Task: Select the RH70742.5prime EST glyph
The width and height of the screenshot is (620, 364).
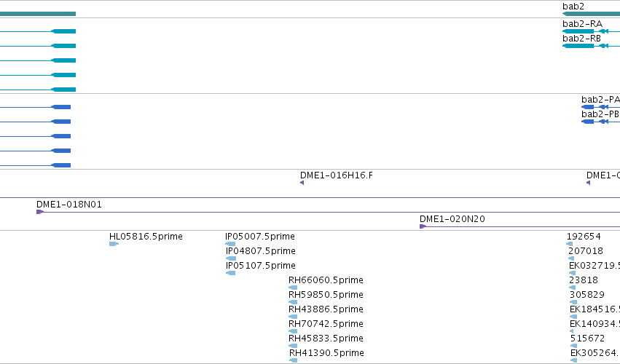Action: (293, 331)
